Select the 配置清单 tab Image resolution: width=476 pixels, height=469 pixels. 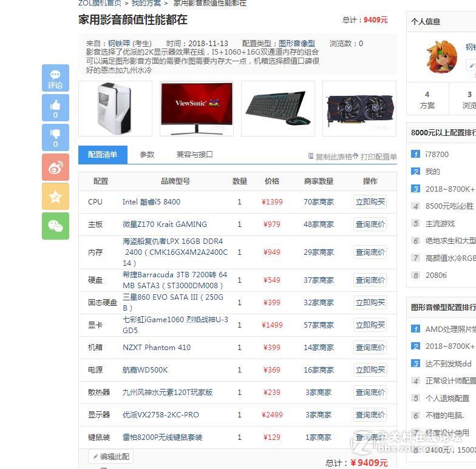(x=103, y=155)
